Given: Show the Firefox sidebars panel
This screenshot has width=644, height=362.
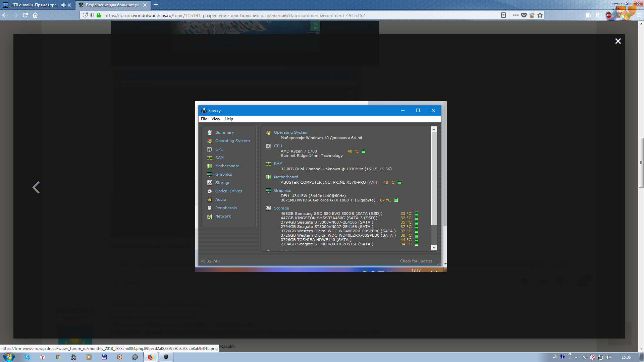Looking at the screenshot, I should [599, 15].
